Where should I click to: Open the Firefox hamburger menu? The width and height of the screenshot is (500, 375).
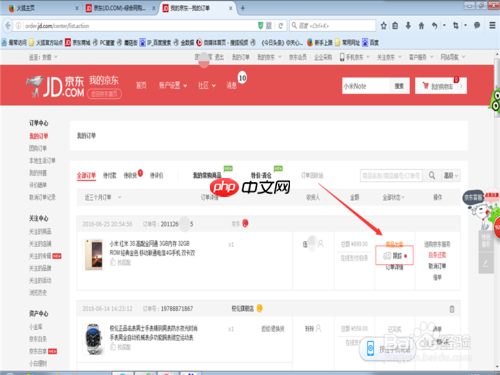(492, 26)
